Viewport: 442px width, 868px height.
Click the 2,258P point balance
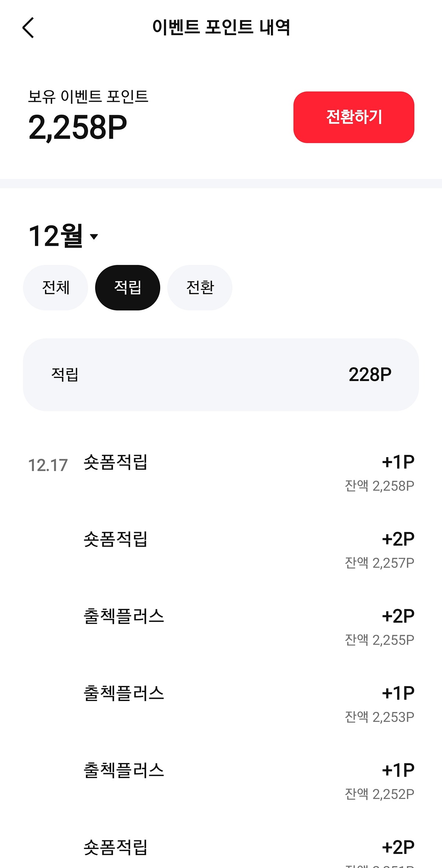(x=78, y=127)
